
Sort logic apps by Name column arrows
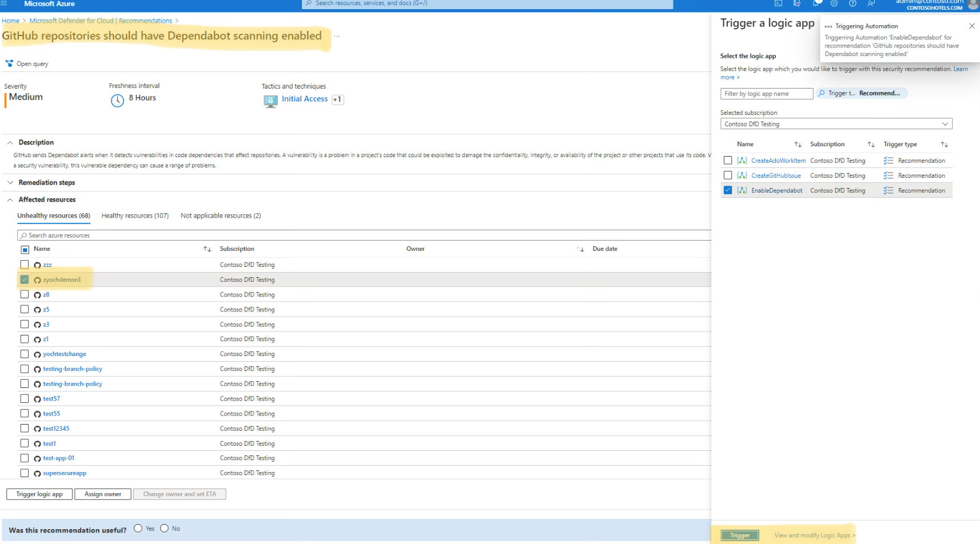point(798,145)
